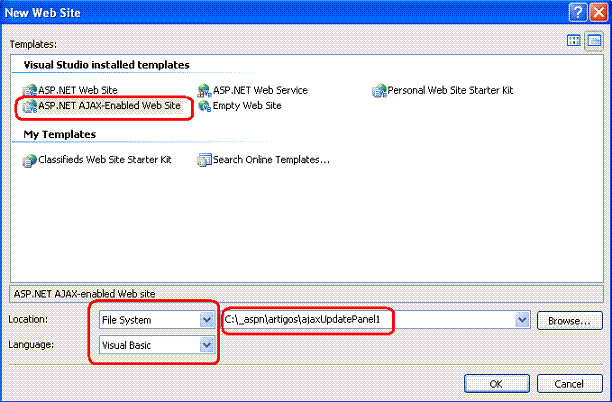Viewport: 612px width, 402px height.
Task: Click the Cancel button
Action: pos(569,384)
